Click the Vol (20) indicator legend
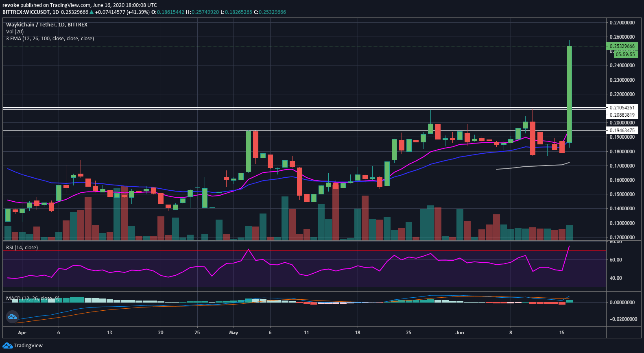The width and height of the screenshot is (644, 353). pyautogui.click(x=15, y=32)
